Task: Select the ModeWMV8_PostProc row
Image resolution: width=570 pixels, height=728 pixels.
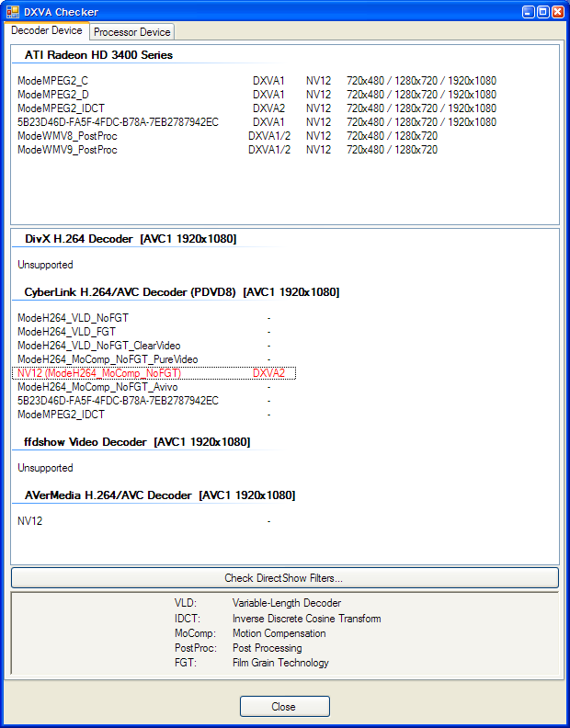Action: (228, 136)
